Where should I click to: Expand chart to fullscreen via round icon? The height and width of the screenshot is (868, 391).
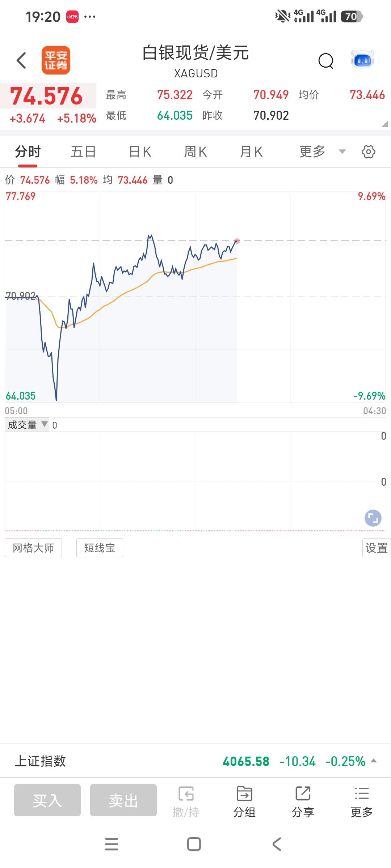(373, 518)
